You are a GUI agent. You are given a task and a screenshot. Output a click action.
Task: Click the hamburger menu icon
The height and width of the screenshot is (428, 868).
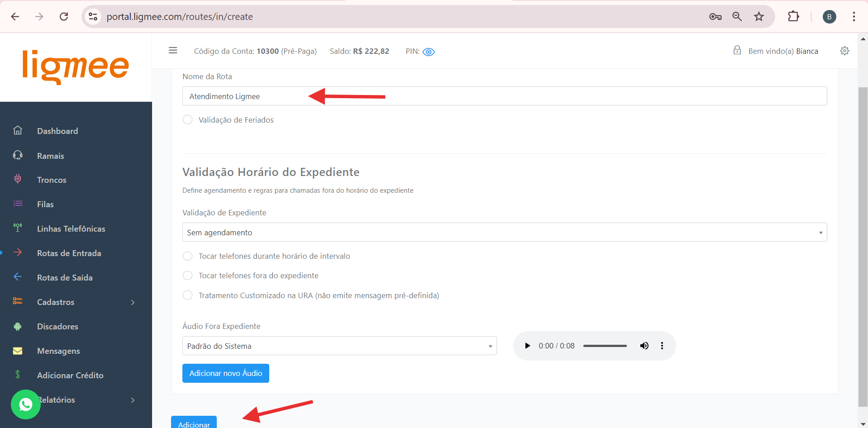(173, 51)
